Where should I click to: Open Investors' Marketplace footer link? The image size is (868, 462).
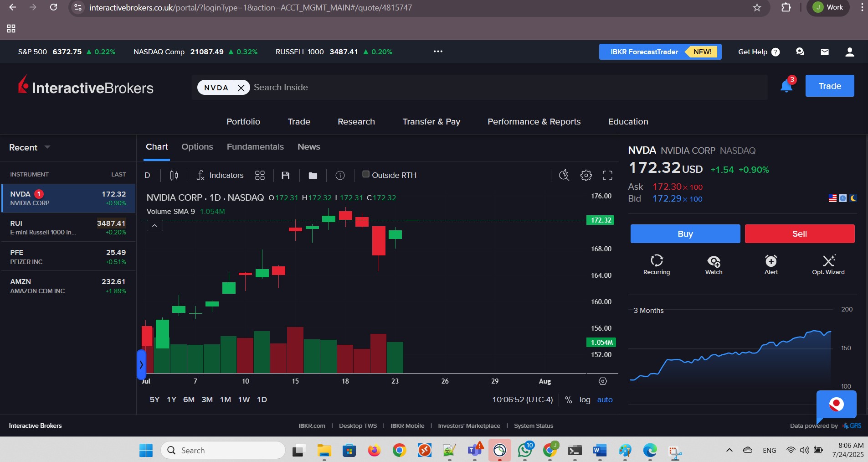pos(469,426)
